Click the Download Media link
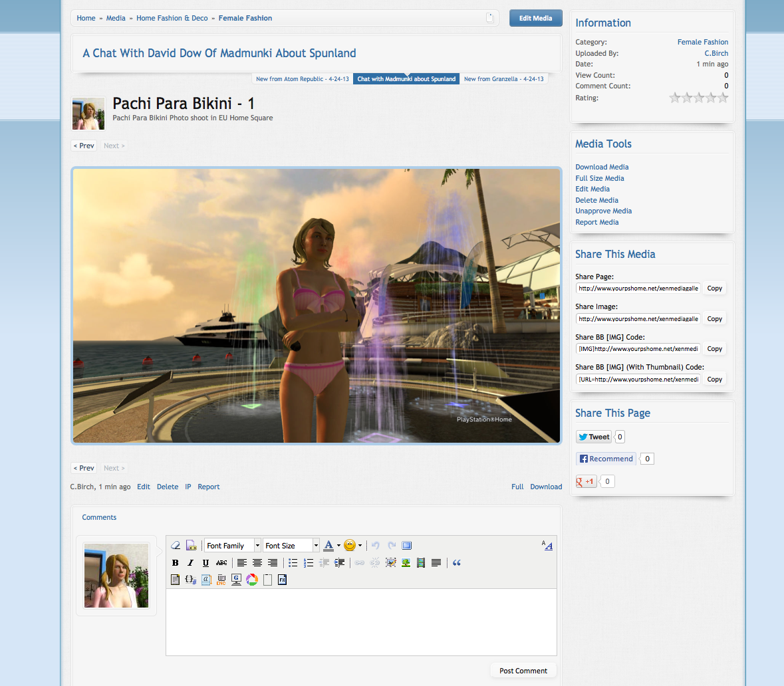 [602, 167]
